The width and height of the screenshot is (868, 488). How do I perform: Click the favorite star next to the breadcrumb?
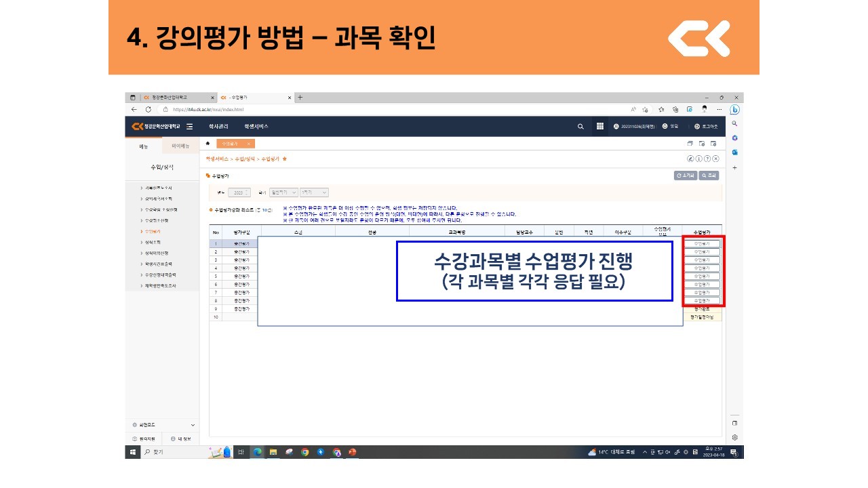[285, 159]
